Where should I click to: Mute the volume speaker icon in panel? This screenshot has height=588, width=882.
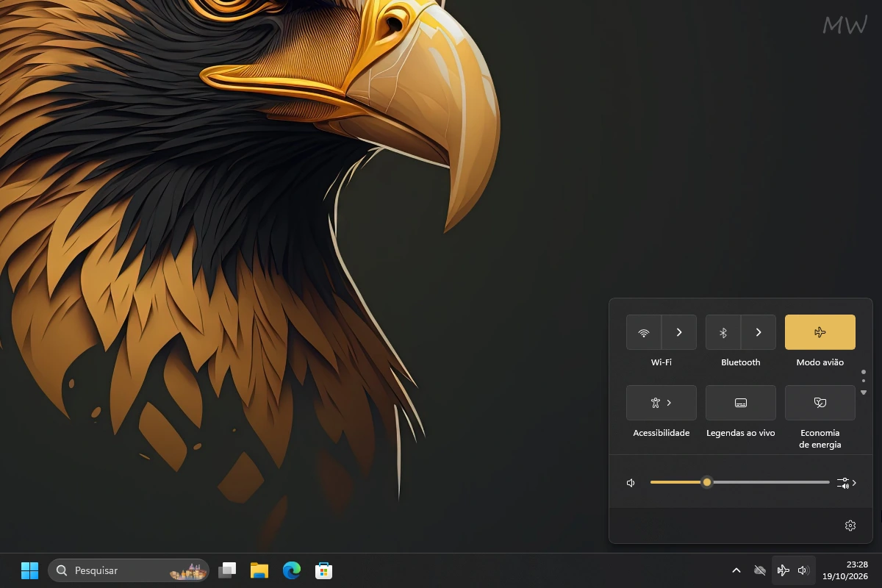click(631, 483)
